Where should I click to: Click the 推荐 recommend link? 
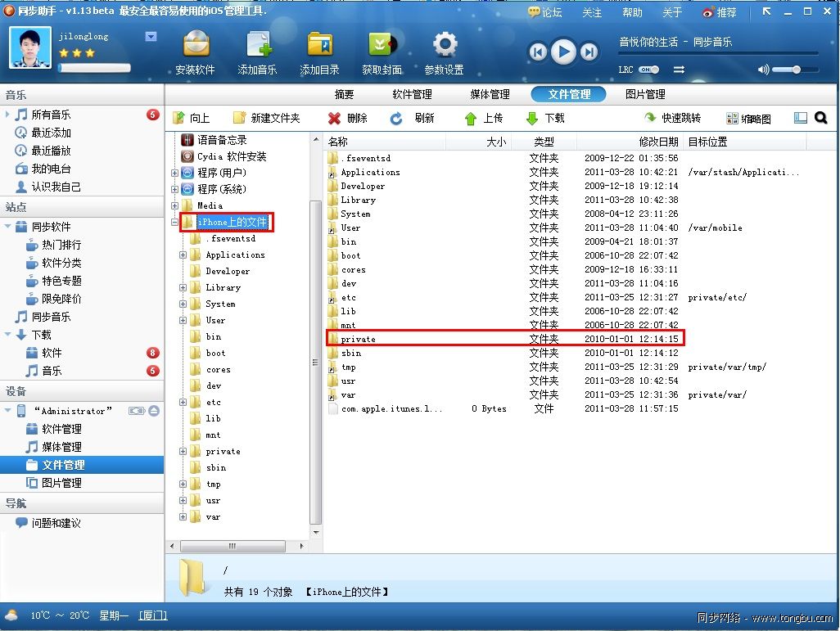pos(720,11)
